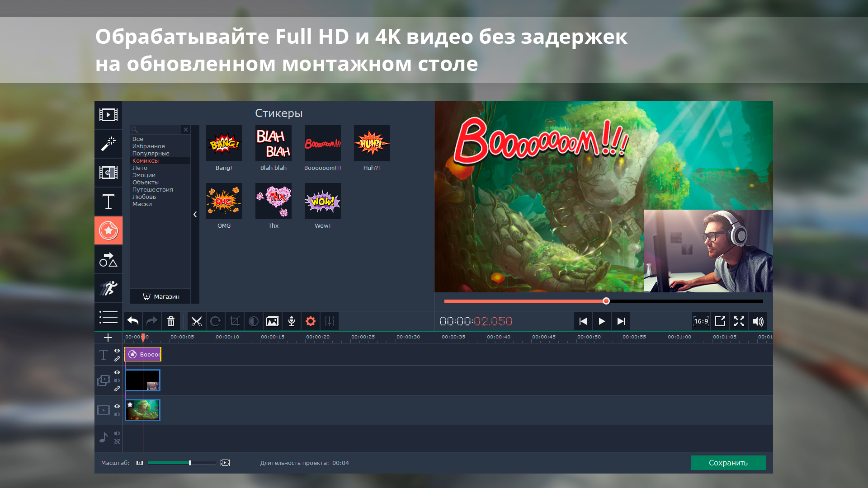The width and height of the screenshot is (868, 488).
Task: Select the Wow! sticker thumbnail
Action: pyautogui.click(x=323, y=201)
